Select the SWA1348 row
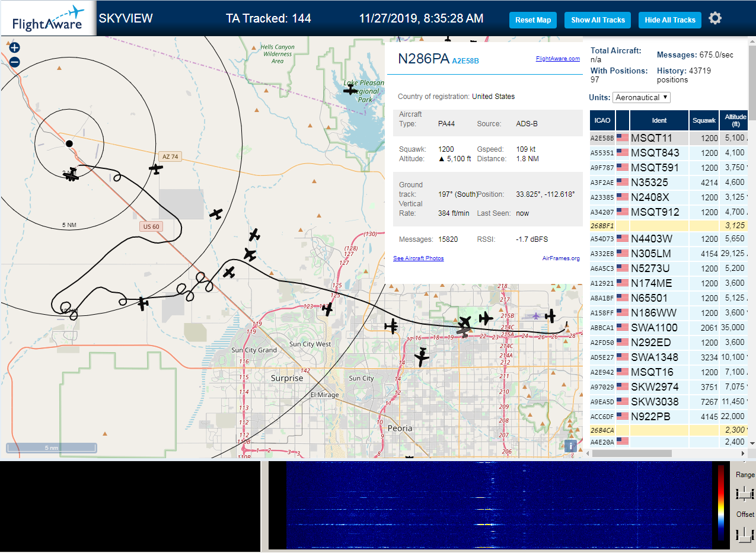The height and width of the screenshot is (553, 756). 669,357
